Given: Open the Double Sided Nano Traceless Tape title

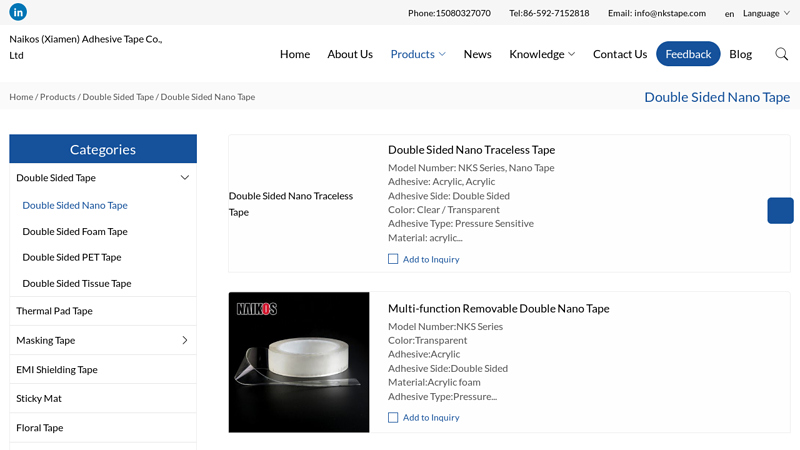Looking at the screenshot, I should click(471, 150).
